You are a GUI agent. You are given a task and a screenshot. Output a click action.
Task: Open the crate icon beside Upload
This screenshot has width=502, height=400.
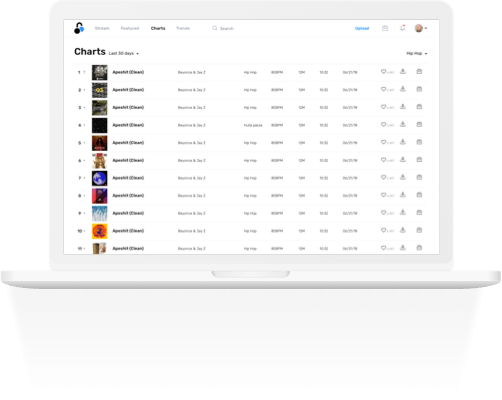tap(385, 28)
